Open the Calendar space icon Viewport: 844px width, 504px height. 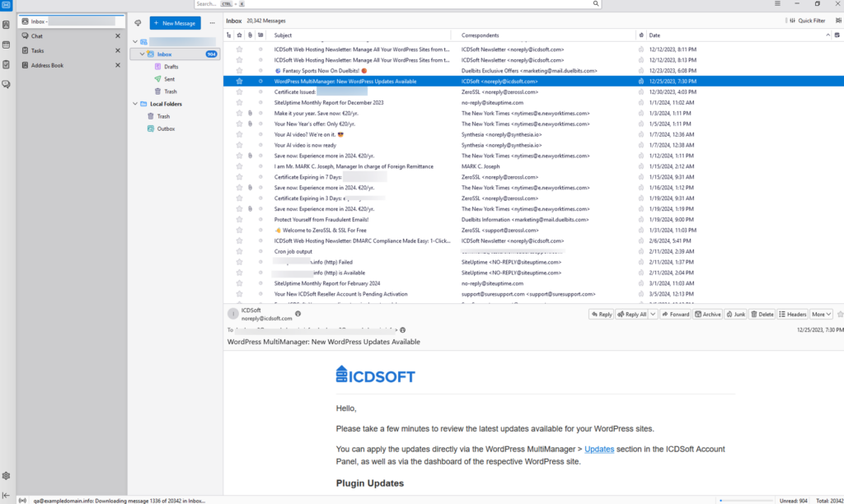pyautogui.click(x=6, y=45)
